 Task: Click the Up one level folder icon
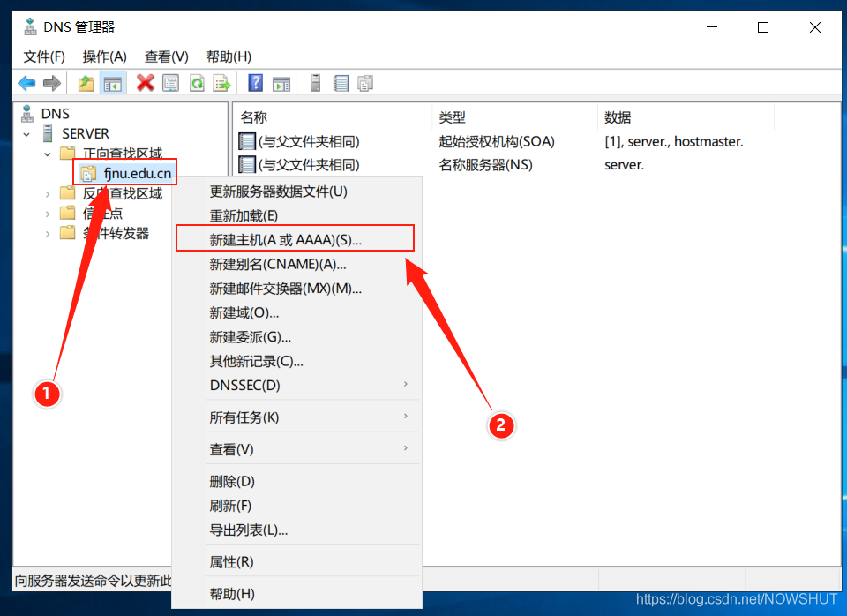[86, 83]
